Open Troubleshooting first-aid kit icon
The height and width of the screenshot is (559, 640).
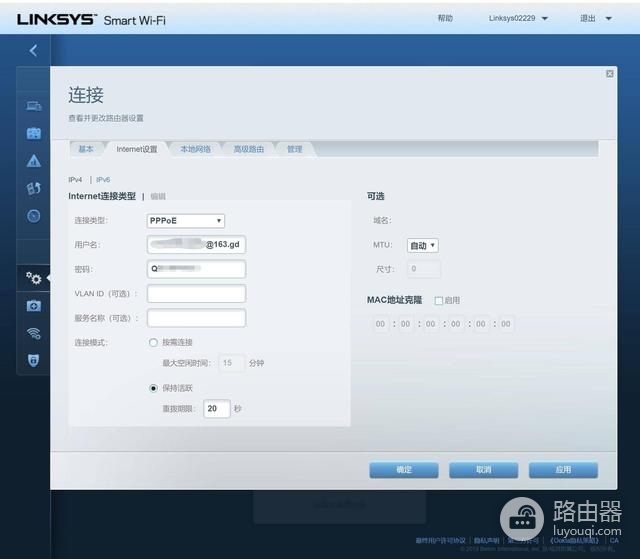tap(33, 306)
